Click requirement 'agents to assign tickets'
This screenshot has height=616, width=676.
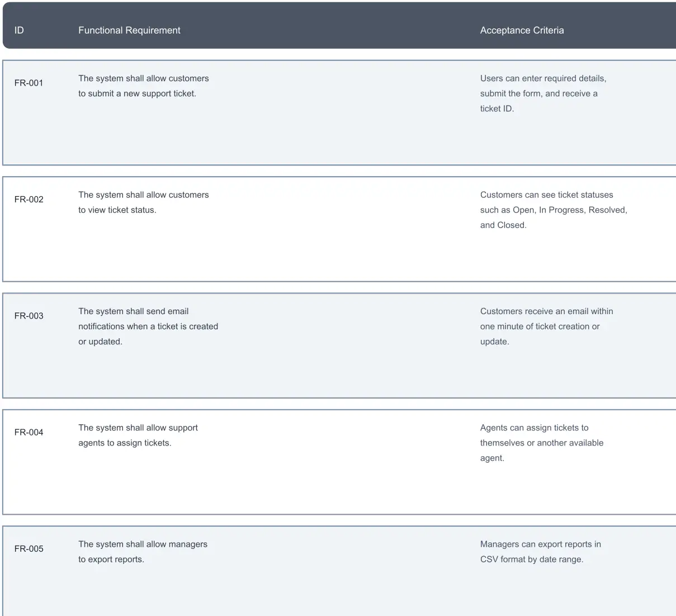[138, 435]
